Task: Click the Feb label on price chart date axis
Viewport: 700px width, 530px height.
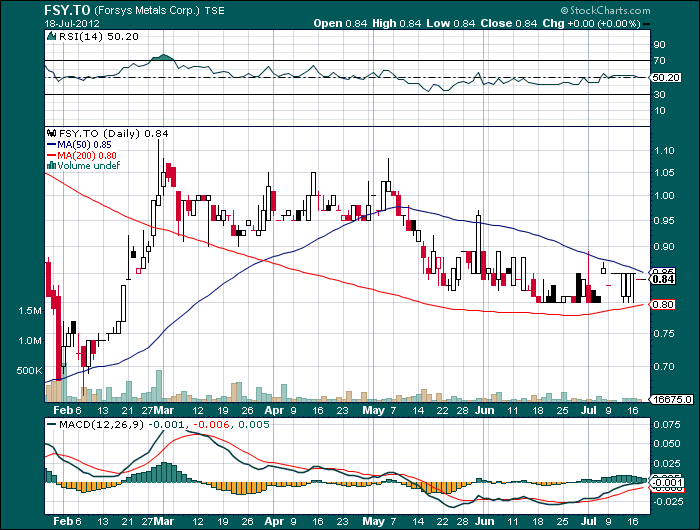Action: tap(62, 410)
